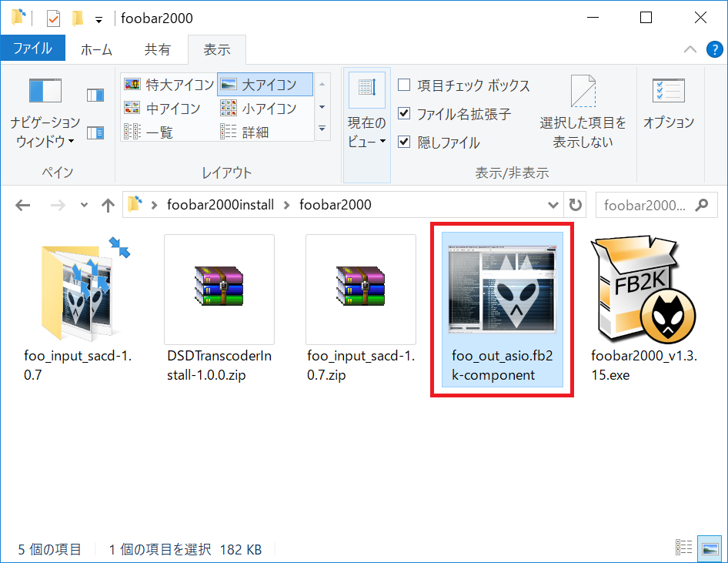Expand foobar2000install breadcrumb chevron

[x=287, y=205]
